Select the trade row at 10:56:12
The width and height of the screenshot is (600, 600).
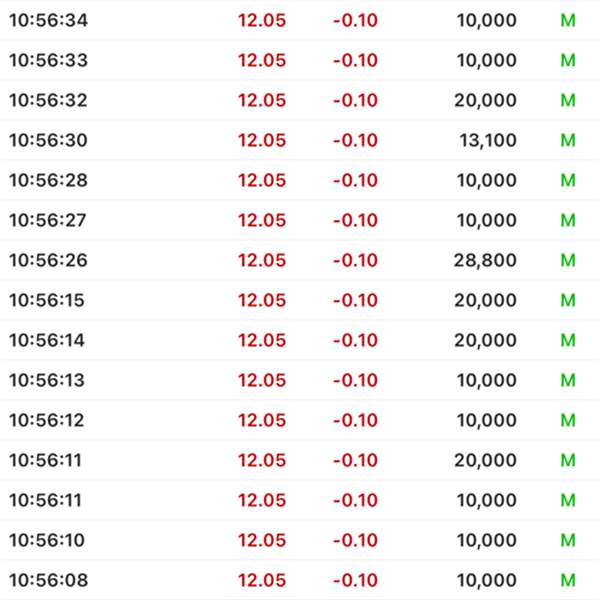coord(300,420)
